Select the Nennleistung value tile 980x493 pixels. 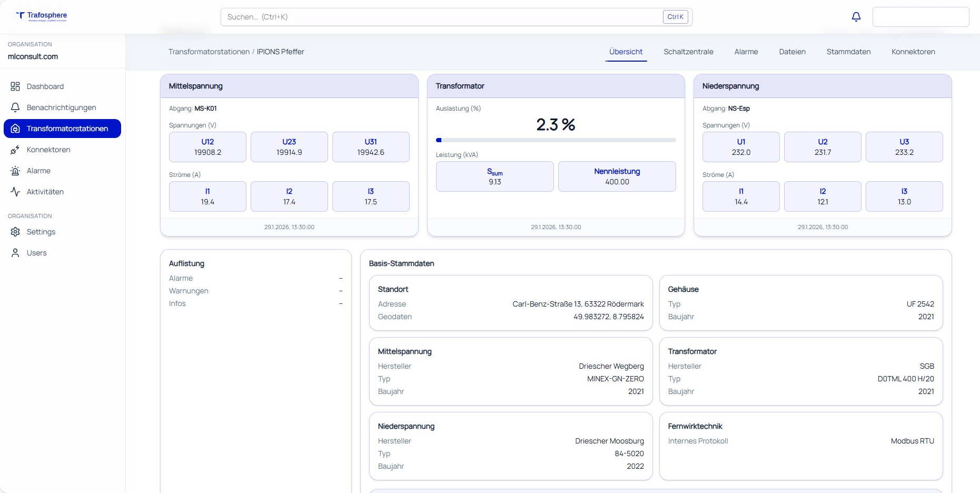617,176
